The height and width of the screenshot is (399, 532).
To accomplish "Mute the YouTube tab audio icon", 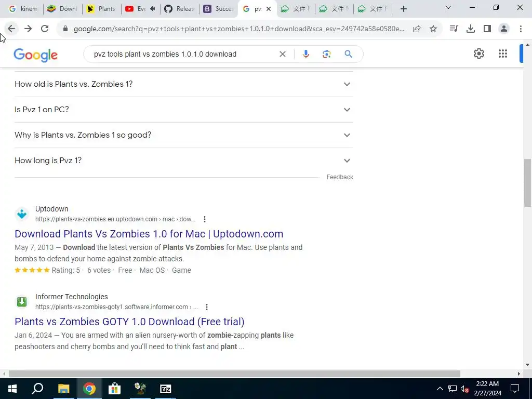I will (x=152, y=9).
